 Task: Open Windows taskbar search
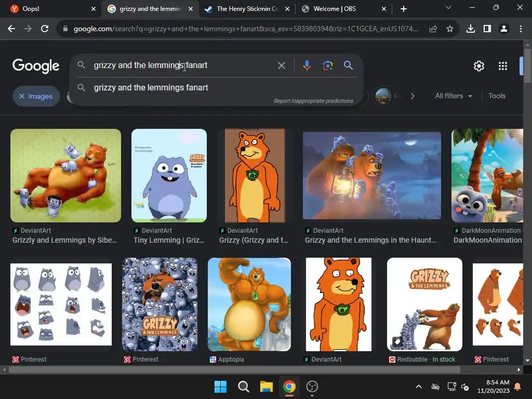(x=243, y=387)
